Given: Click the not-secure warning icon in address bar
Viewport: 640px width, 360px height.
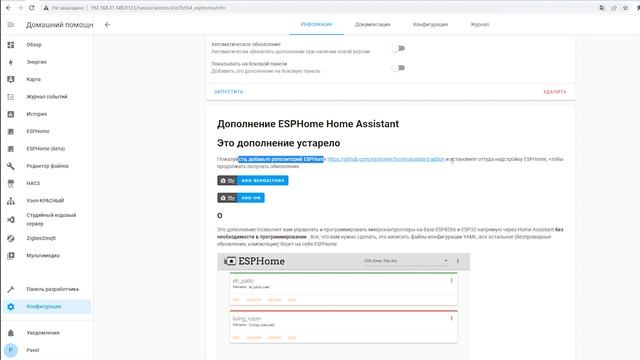Looking at the screenshot, I should (46, 8).
